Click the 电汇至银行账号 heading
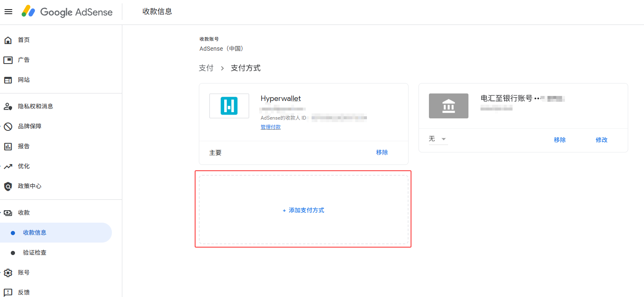Viewport: 644px width, 297px height. 506,98
